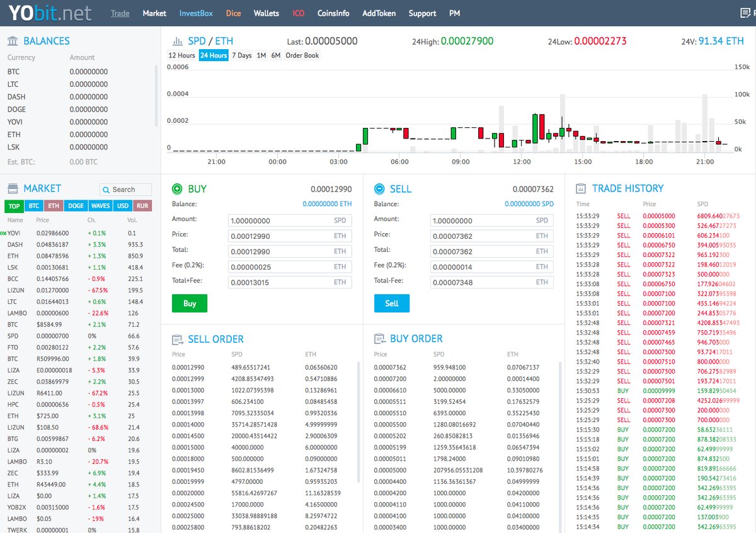The image size is (756, 533).
Task: Click the Buy panel price 0.00012990
Action: click(x=331, y=189)
